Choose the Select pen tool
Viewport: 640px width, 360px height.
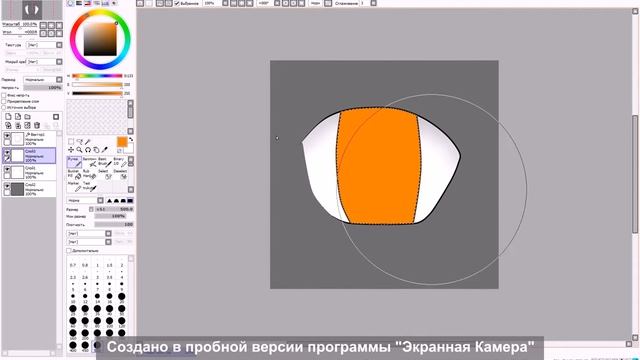pos(104,174)
